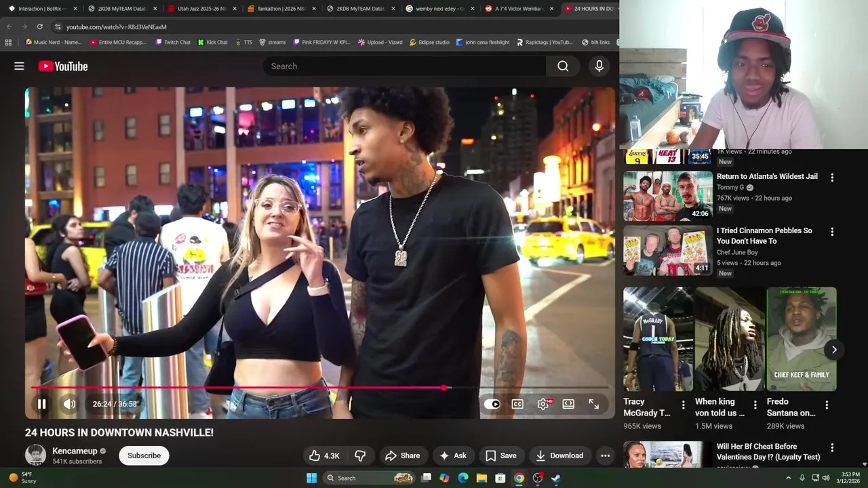Open options for Will Her Bf Cheat video
This screenshot has width=868, height=488.
832,448
